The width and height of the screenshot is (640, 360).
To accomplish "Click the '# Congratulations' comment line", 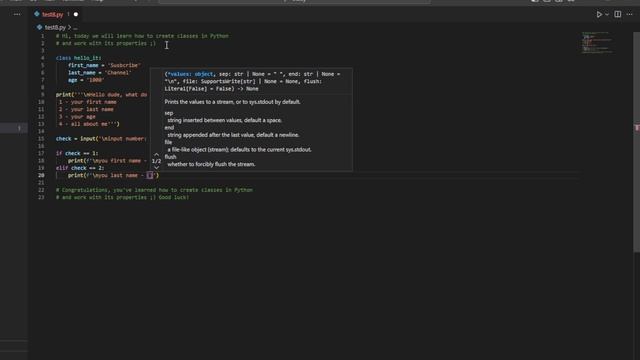I will (x=154, y=190).
